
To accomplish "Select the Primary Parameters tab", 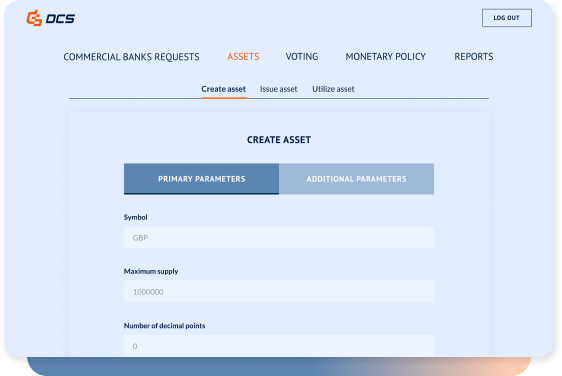I will [x=201, y=179].
